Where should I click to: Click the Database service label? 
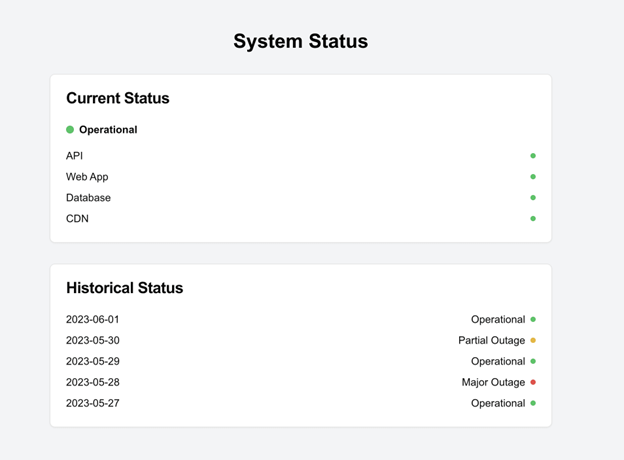click(88, 198)
